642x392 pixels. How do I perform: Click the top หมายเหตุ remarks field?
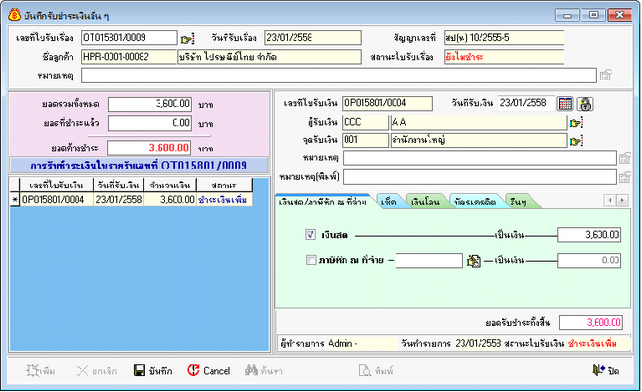coord(339,75)
